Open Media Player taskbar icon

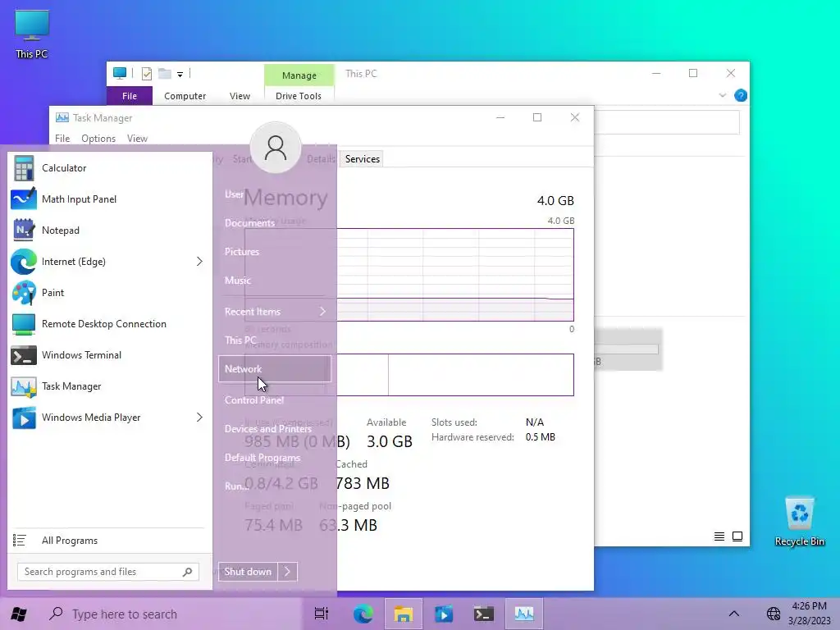click(444, 614)
